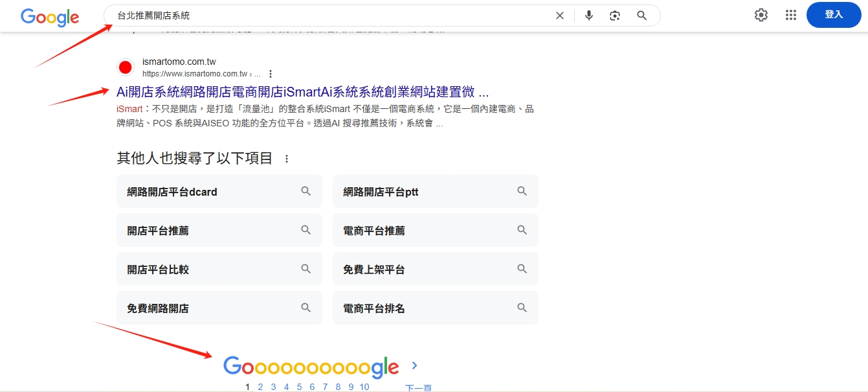Click the 下一頁 next page link
Screen dimensions: 868x392
coord(418,387)
